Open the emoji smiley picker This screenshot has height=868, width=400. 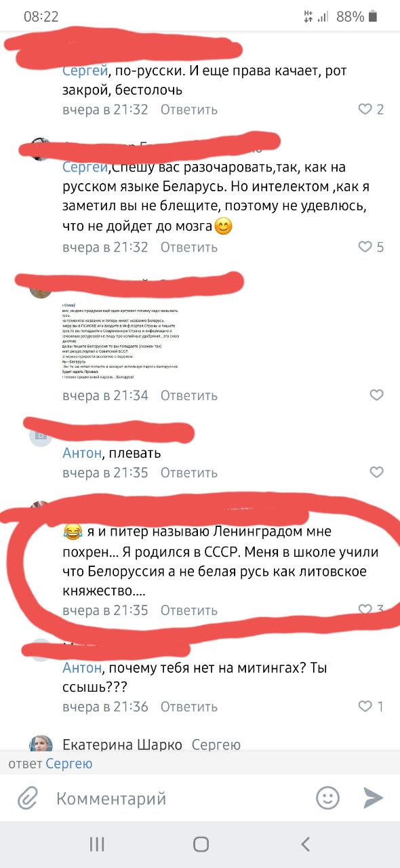click(328, 798)
